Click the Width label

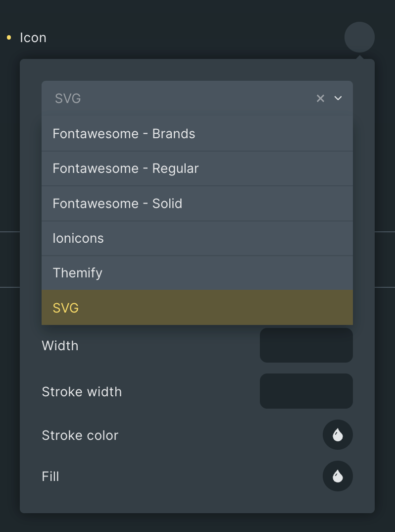[60, 346]
